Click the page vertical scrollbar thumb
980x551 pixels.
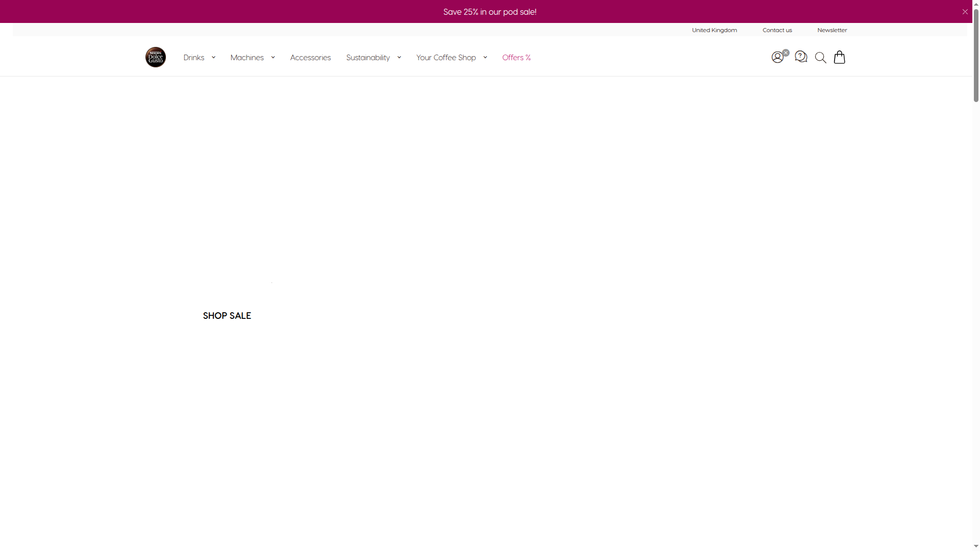coord(976,56)
